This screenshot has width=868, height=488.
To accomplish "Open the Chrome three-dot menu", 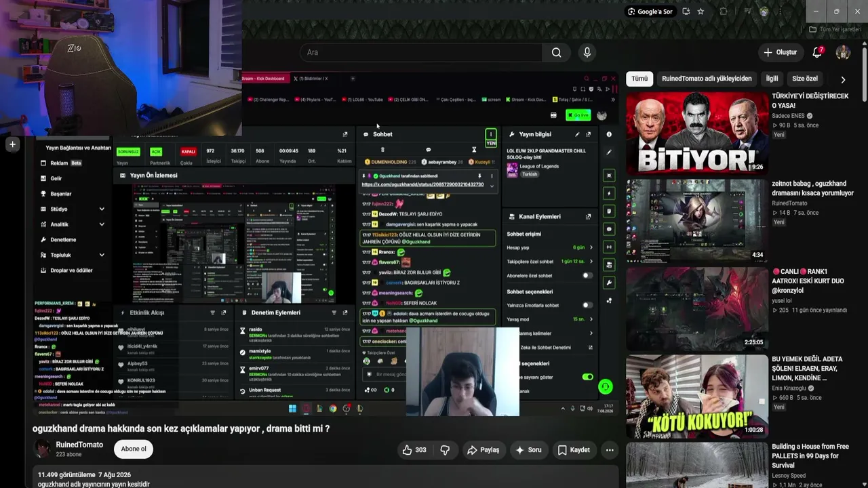I will click(x=781, y=12).
